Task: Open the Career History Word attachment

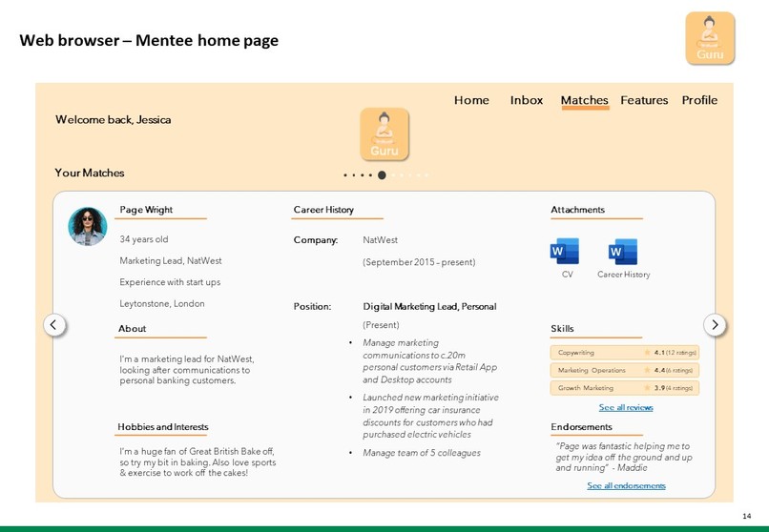Action: pyautogui.click(x=623, y=252)
